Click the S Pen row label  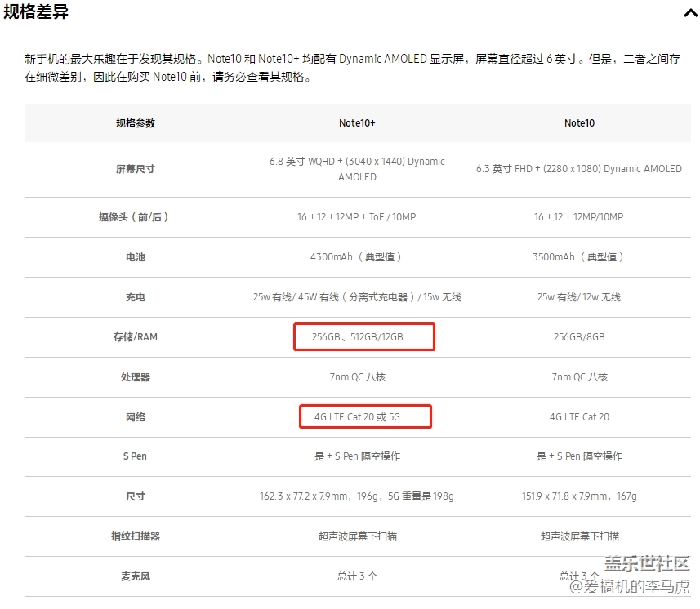[x=136, y=456]
